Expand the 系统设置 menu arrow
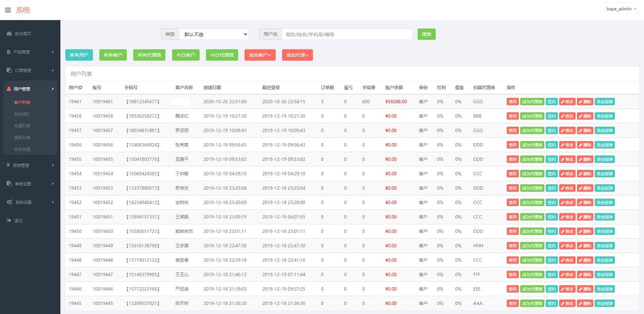The height and width of the screenshot is (314, 644). (53, 202)
